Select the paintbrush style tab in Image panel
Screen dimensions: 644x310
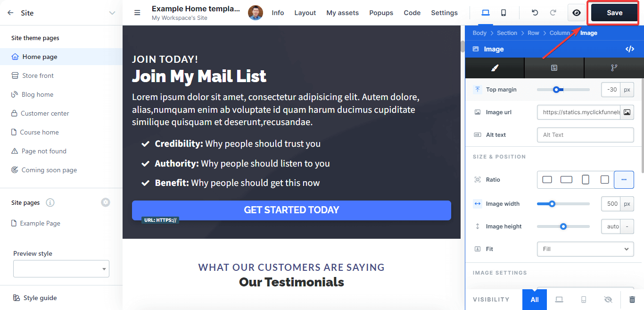(495, 67)
